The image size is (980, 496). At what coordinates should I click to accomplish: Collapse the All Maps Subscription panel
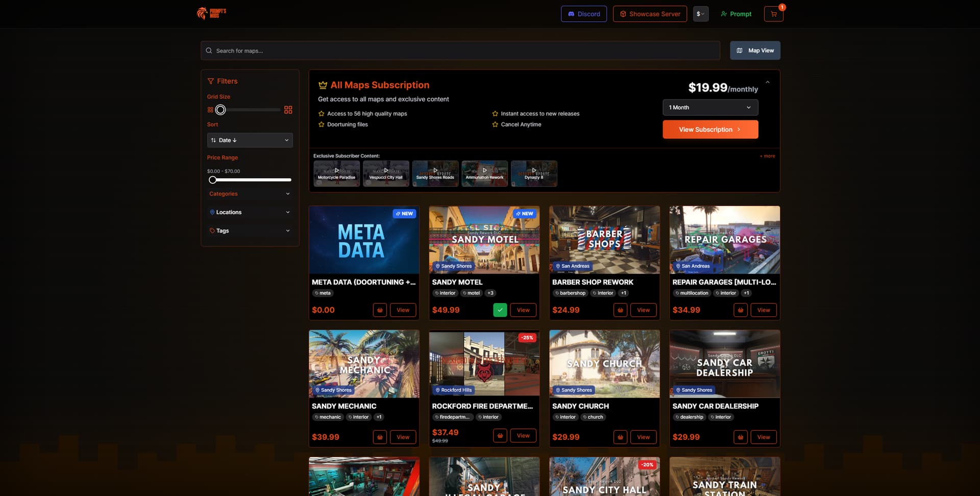(767, 82)
